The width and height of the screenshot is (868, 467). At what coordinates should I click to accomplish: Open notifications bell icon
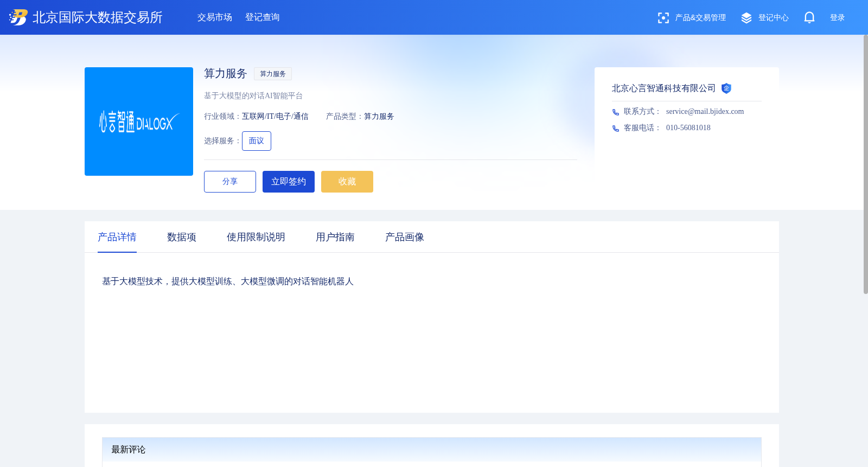pyautogui.click(x=809, y=18)
